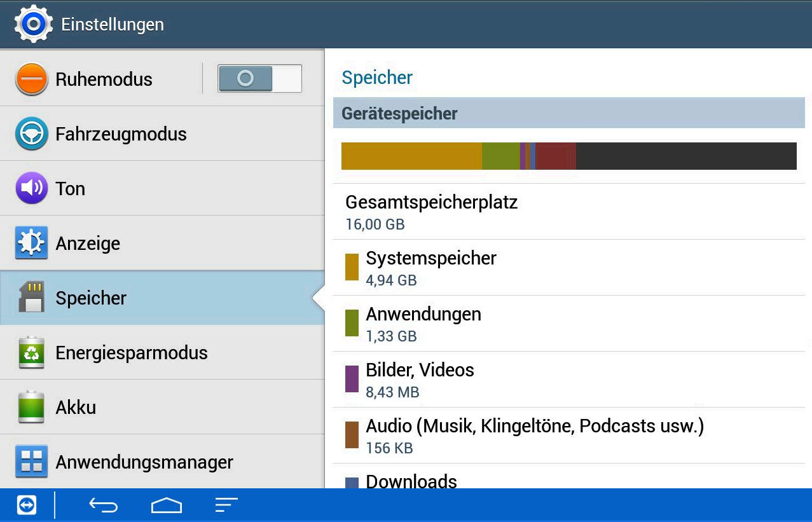Open Fahrzeugmodus via steering wheel icon
Image resolution: width=812 pixels, height=522 pixels.
point(31,134)
